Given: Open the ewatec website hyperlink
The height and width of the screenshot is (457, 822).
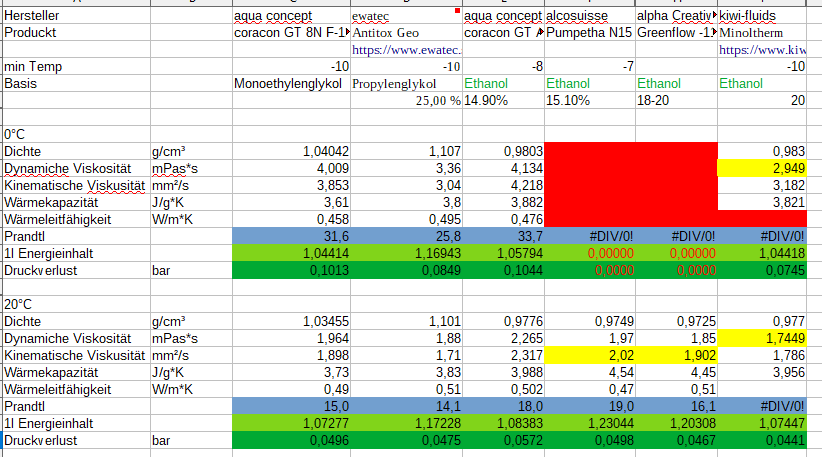Looking at the screenshot, I should point(406,49).
